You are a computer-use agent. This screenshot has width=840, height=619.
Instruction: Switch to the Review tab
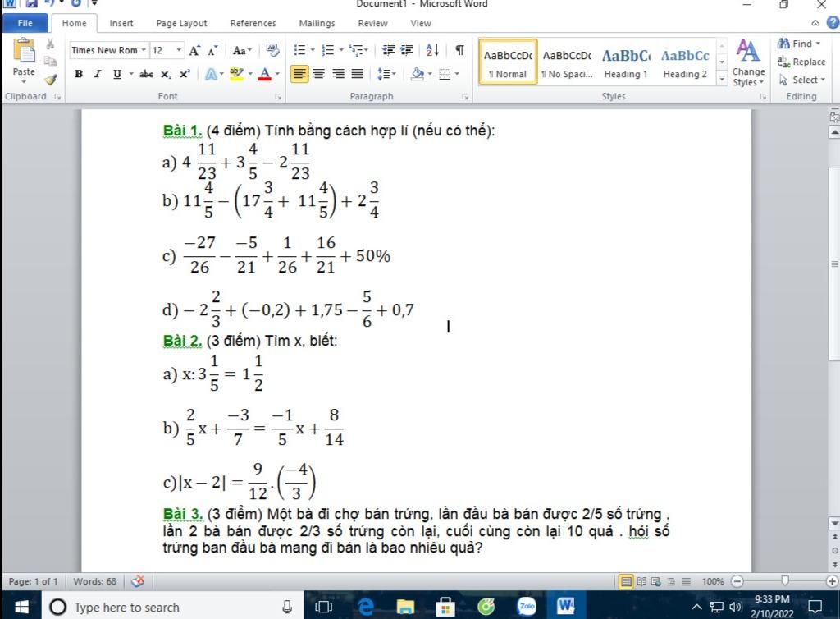372,23
